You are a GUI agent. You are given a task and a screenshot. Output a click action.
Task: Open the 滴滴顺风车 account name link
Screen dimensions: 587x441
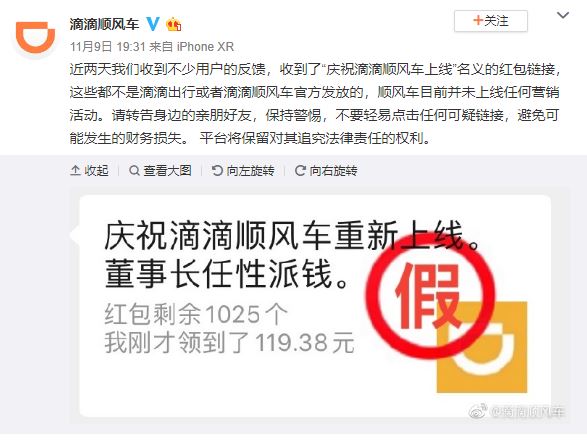coord(104,24)
